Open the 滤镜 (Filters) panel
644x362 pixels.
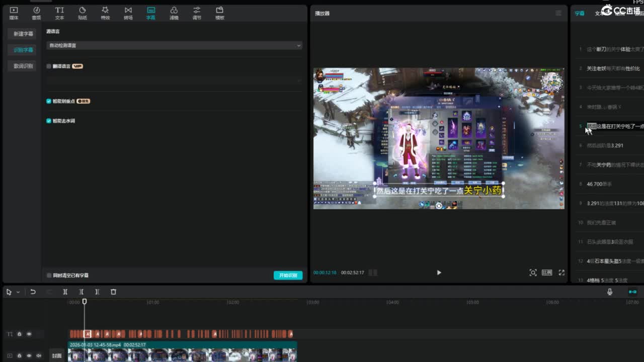tap(174, 13)
